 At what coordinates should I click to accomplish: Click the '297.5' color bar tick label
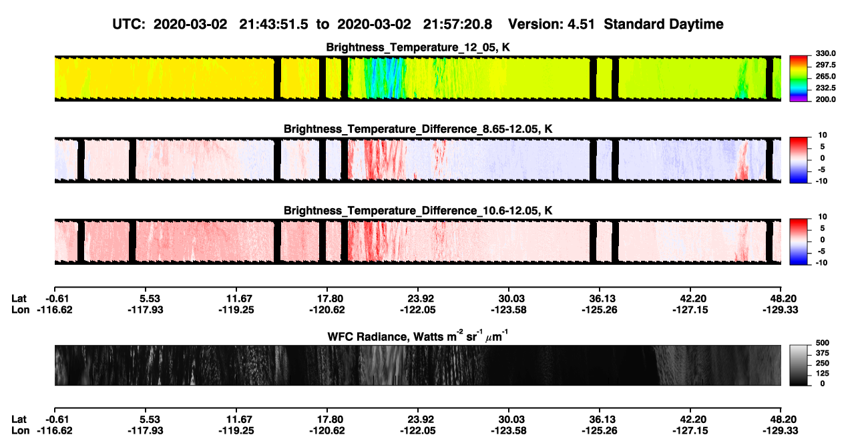[825, 65]
